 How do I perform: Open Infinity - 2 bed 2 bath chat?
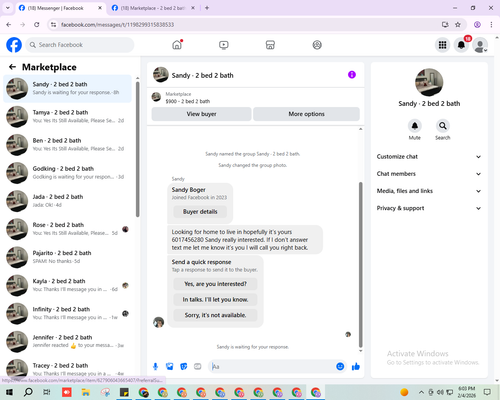(x=67, y=313)
